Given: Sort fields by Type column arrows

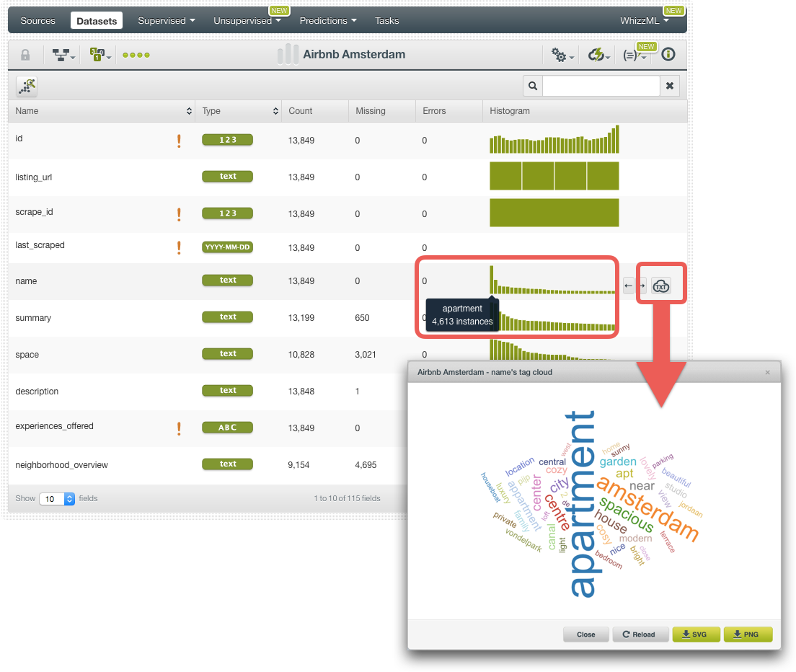Looking at the screenshot, I should click(275, 111).
